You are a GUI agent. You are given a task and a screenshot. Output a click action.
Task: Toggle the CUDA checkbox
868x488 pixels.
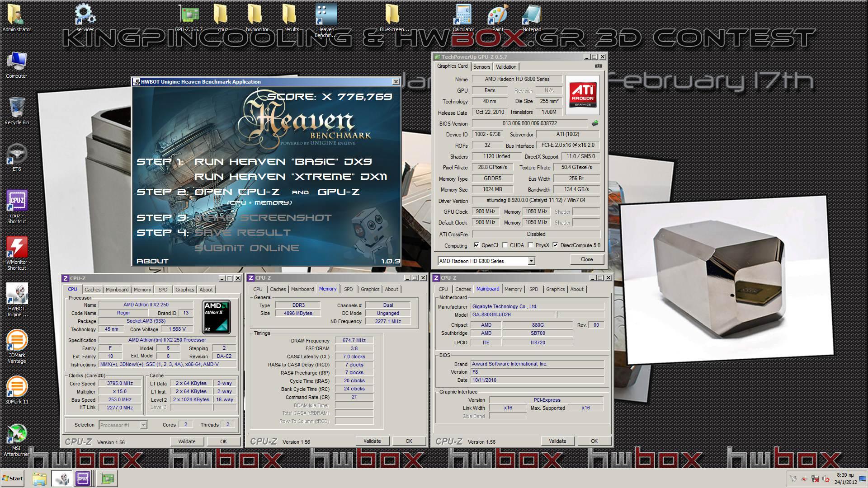click(x=505, y=245)
